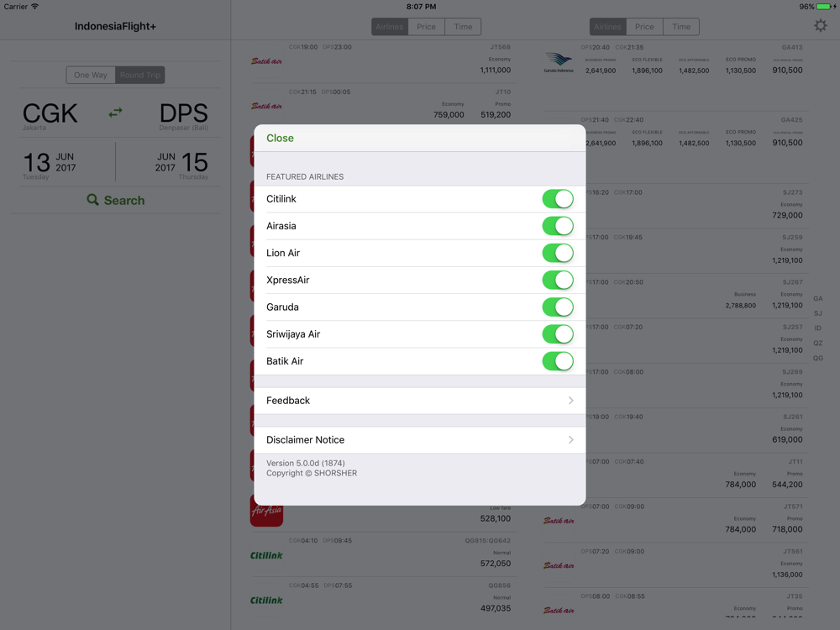Image resolution: width=840 pixels, height=630 pixels.
Task: Jump to QG in the side index
Action: coord(818,358)
